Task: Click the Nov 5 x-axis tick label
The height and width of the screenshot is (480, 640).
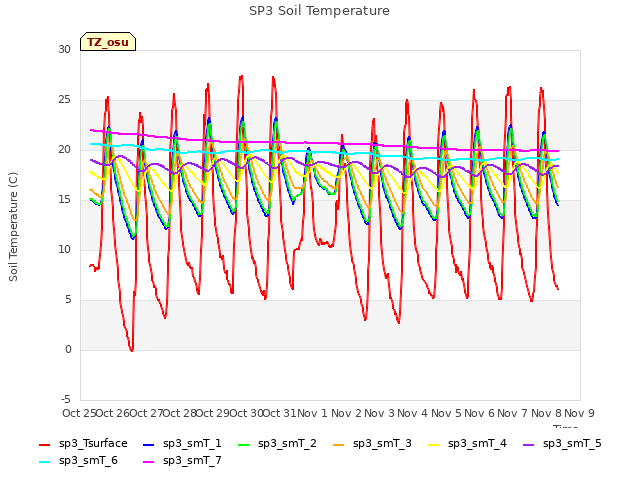Action: [446, 413]
